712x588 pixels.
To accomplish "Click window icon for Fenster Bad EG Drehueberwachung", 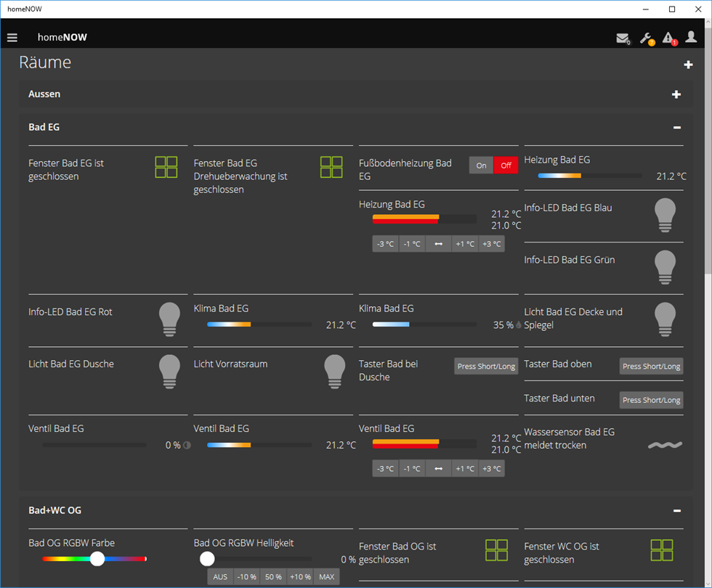I will click(331, 167).
